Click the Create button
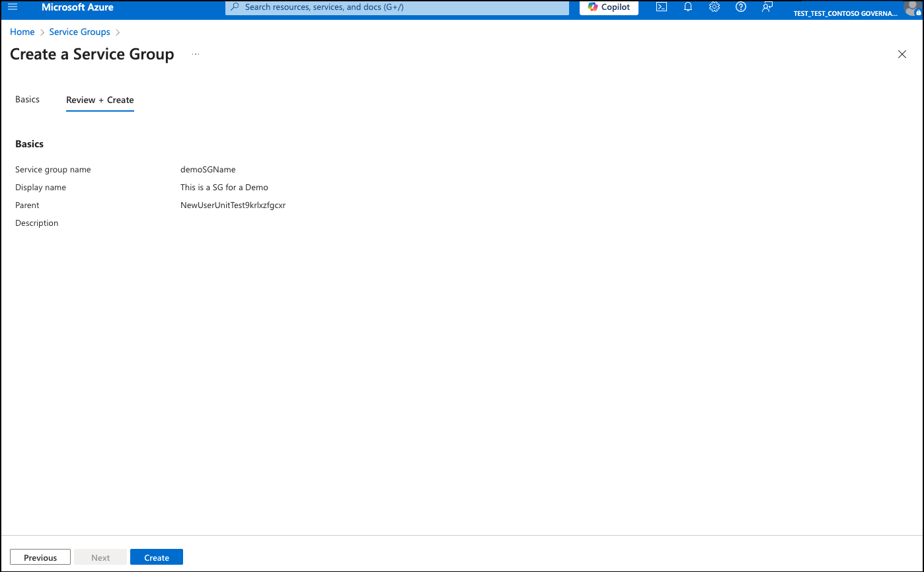 (157, 557)
